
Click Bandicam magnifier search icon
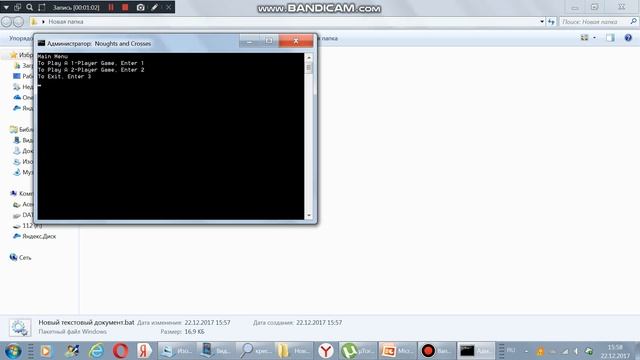tap(29, 7)
